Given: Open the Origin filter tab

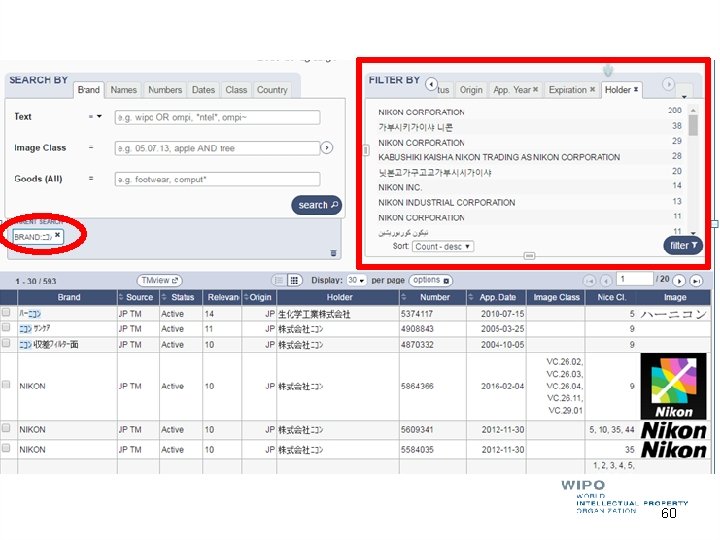Looking at the screenshot, I should (471, 90).
